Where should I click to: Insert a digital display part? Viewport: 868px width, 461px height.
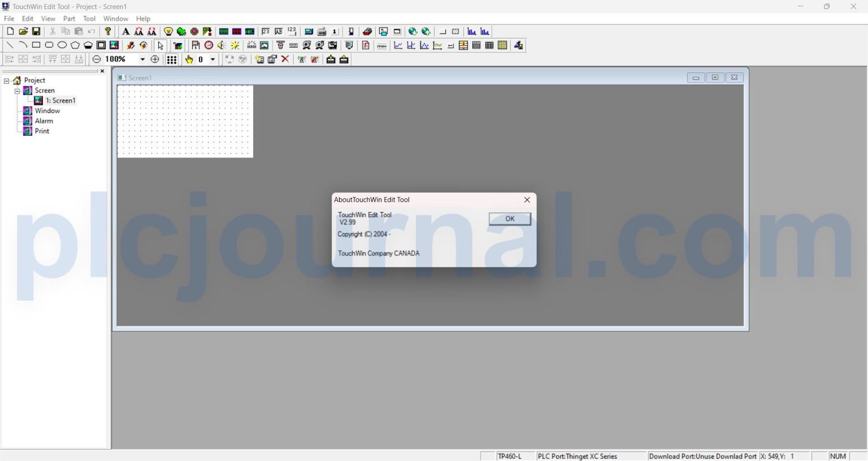tap(224, 31)
